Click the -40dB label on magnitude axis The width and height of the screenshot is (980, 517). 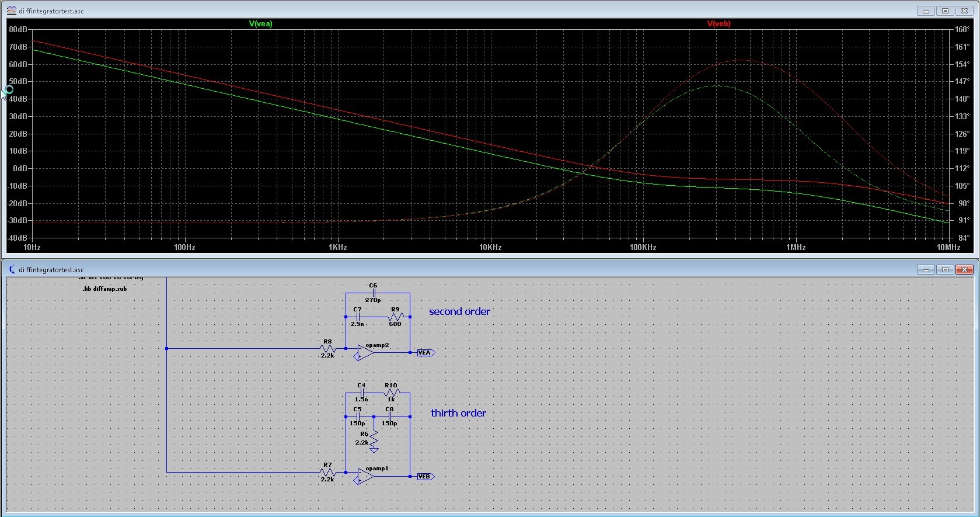(18, 238)
